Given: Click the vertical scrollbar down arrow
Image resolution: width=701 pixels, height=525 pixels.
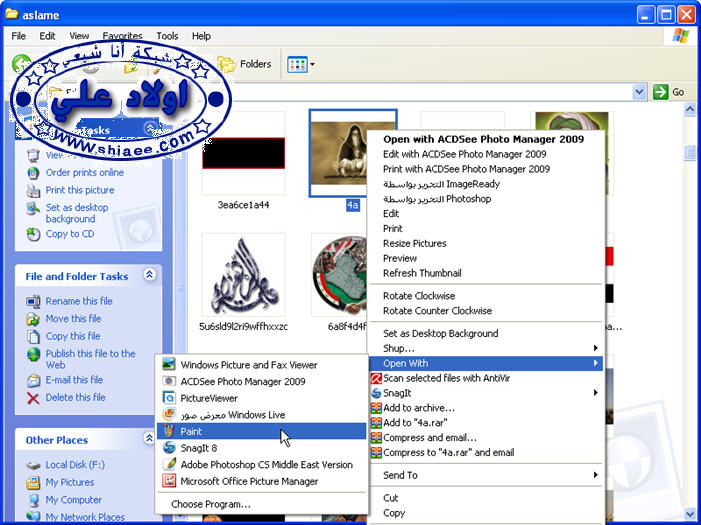Looking at the screenshot, I should tap(690, 514).
